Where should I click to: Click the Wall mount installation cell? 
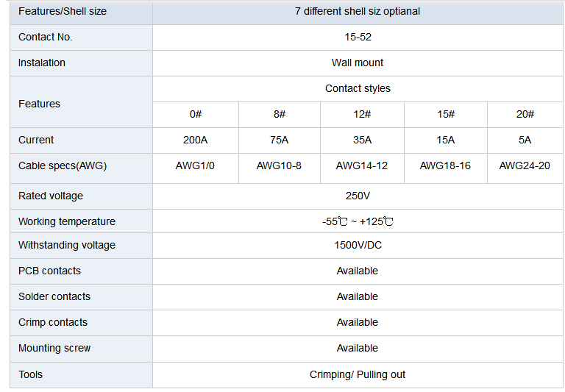pyautogui.click(x=358, y=63)
